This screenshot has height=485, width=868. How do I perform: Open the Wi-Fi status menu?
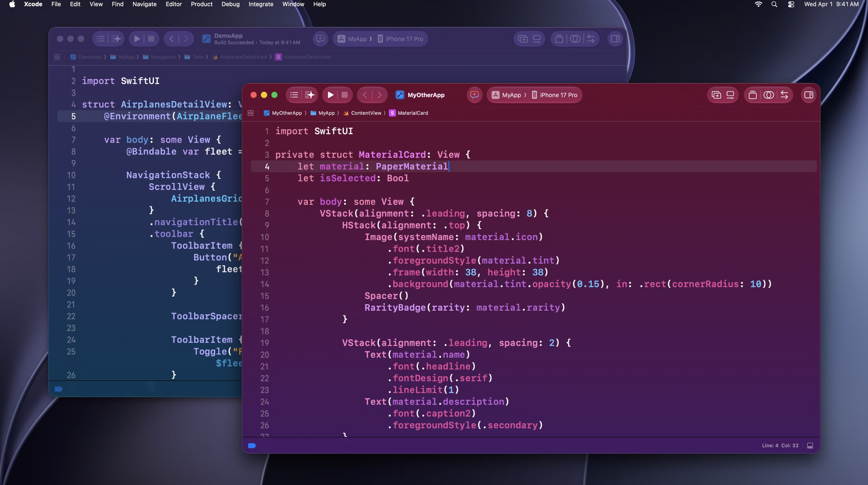758,4
